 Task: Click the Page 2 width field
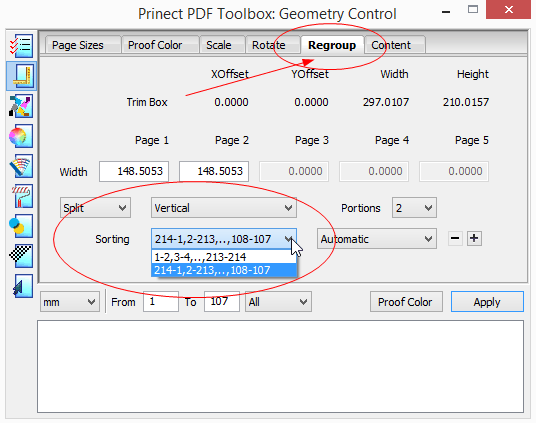point(214,171)
